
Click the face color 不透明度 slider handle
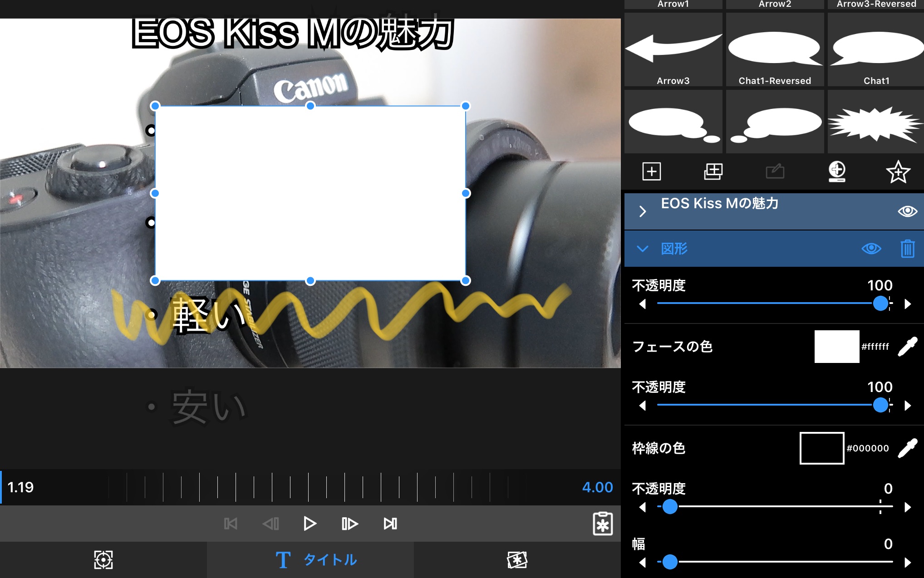(x=880, y=405)
